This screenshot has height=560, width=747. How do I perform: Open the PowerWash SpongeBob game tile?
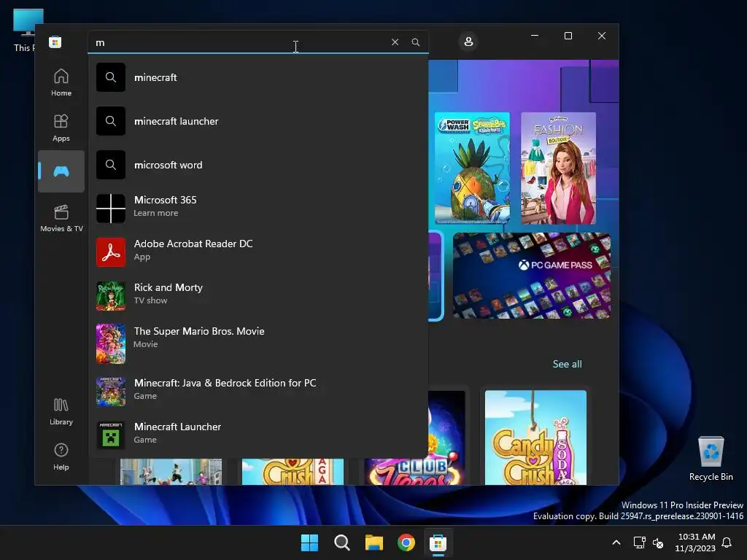(472, 168)
